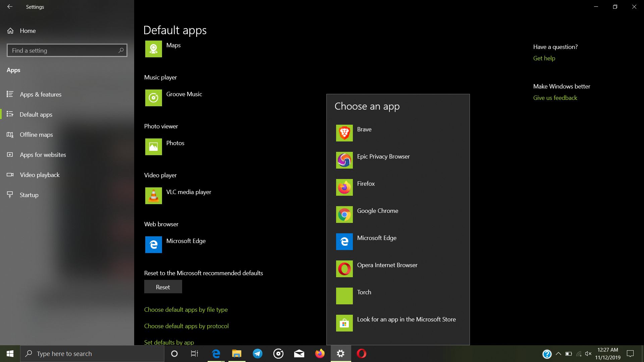644x362 pixels.
Task: Open Choose default apps by protocol
Action: point(186,326)
